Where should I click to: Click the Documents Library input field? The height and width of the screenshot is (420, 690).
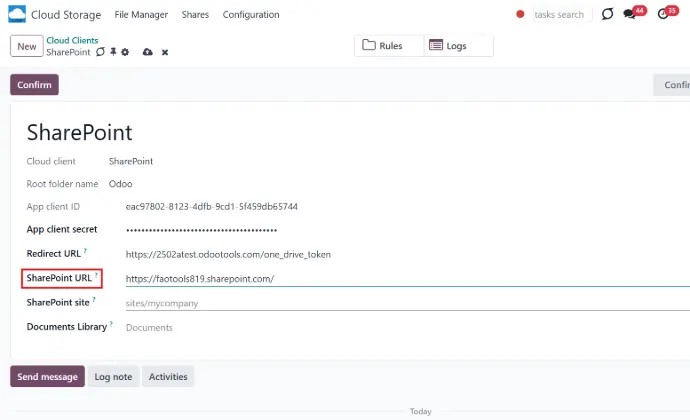tap(407, 328)
